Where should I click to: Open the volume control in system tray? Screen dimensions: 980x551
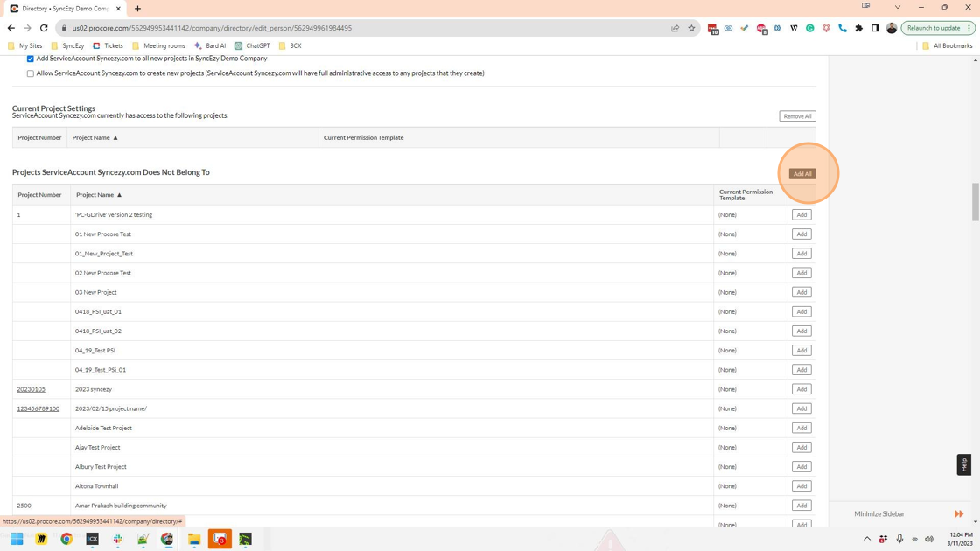pos(929,539)
